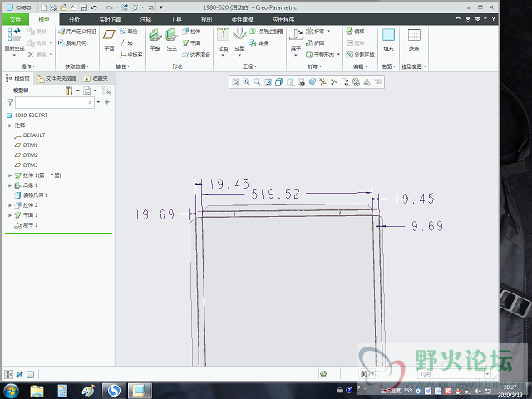
Task: Switch to 注释 ribbon tab
Action: (x=145, y=20)
